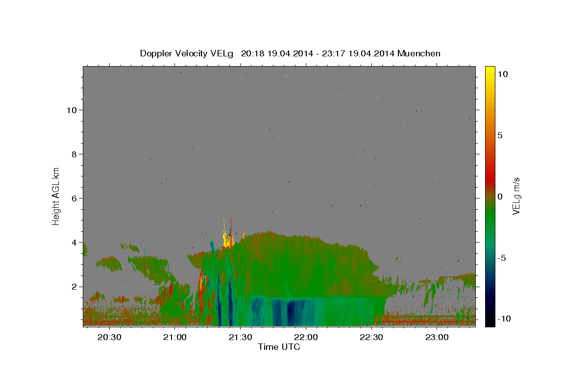Click the height tick label 8
The height and width of the screenshot is (392, 588).
point(75,154)
